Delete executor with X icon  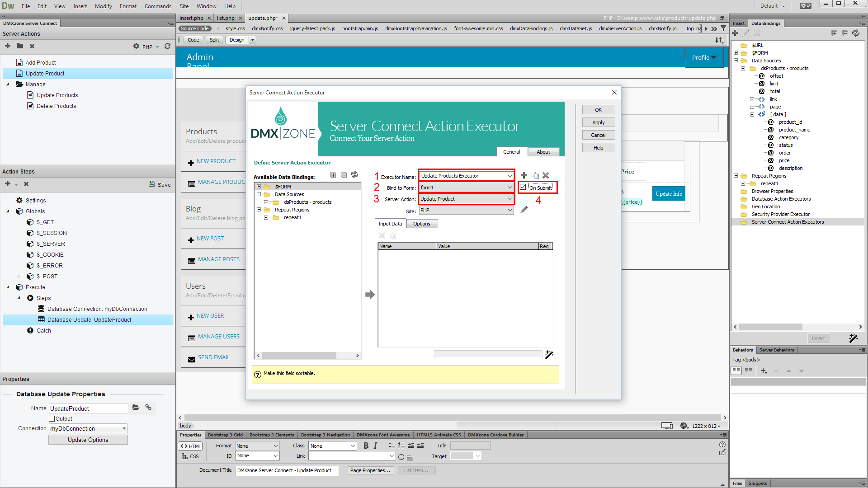546,175
